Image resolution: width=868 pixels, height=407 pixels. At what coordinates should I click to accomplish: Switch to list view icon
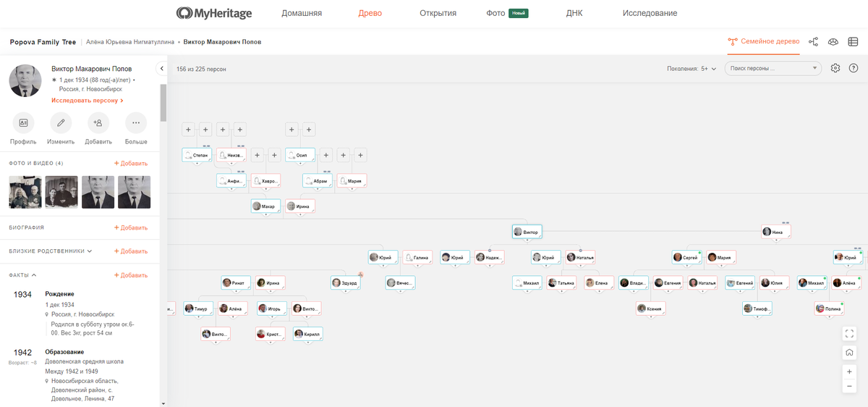pyautogui.click(x=853, y=42)
